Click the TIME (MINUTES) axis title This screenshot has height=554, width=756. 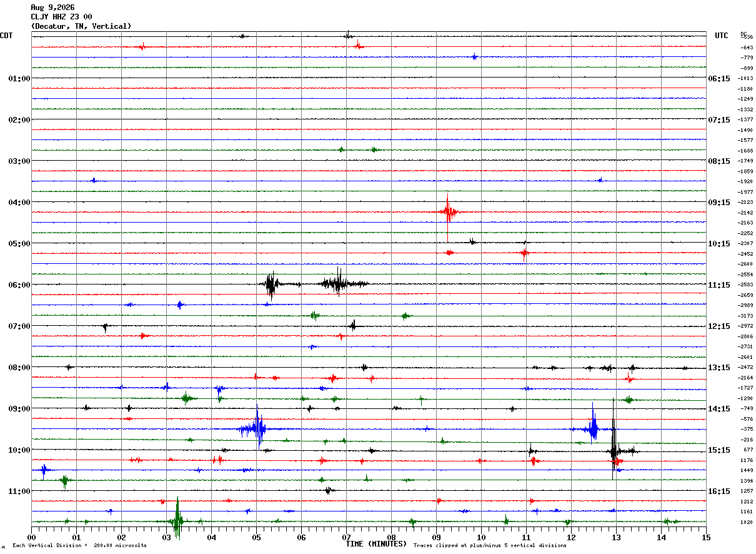click(376, 544)
